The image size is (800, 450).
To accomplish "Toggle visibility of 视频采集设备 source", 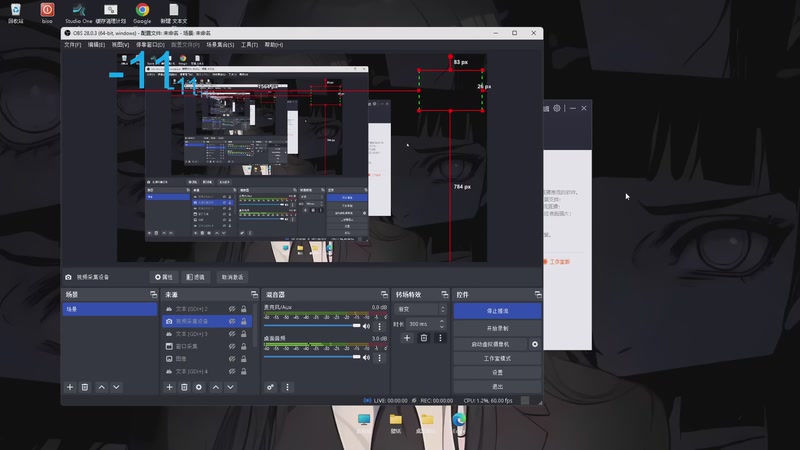I will [232, 321].
